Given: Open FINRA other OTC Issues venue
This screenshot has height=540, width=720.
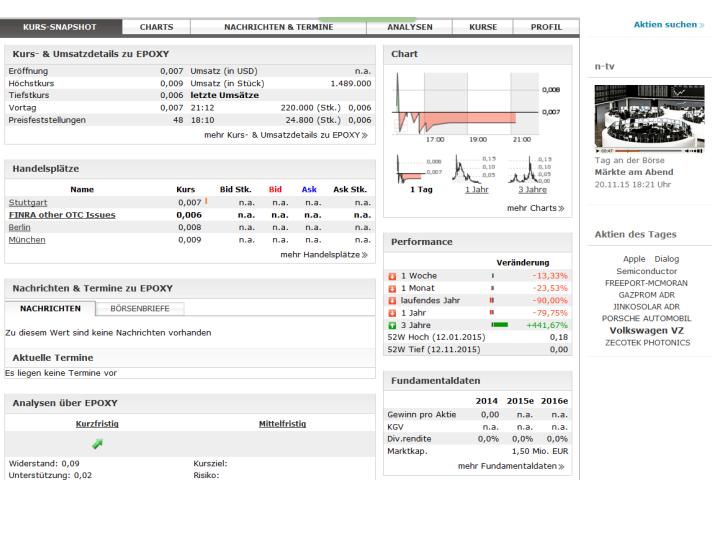Looking at the screenshot, I should click(62, 215).
